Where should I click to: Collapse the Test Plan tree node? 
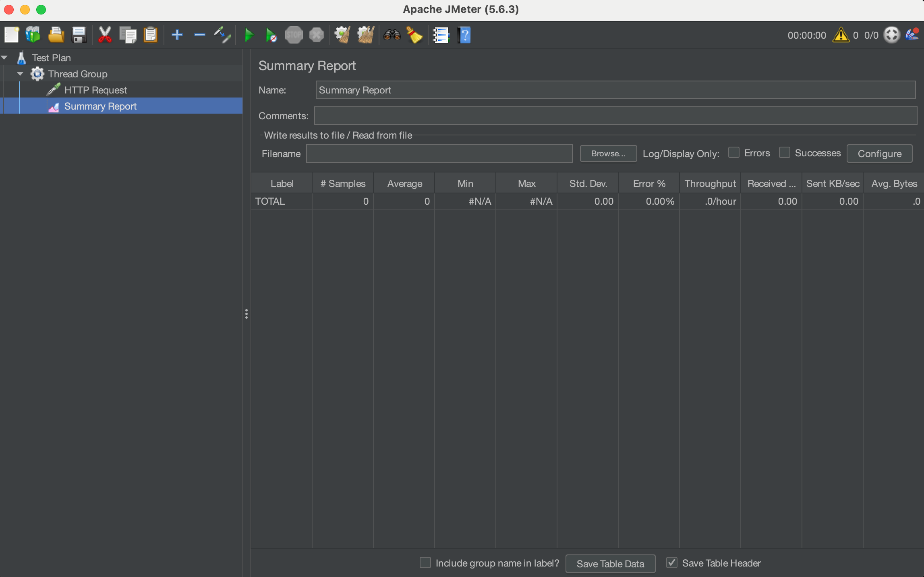[4, 58]
